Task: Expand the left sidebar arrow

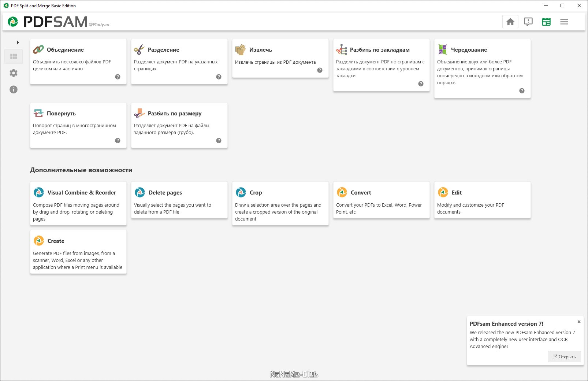Action: point(18,42)
